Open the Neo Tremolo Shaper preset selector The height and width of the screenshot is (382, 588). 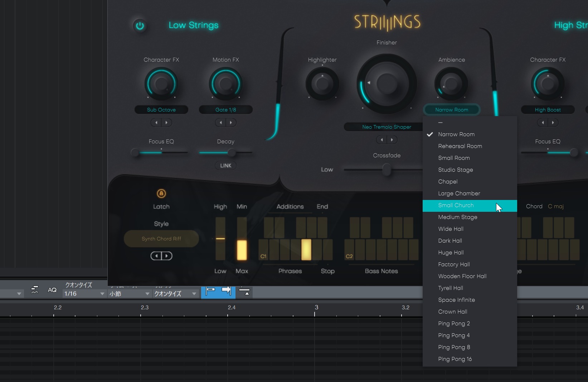pos(387,127)
